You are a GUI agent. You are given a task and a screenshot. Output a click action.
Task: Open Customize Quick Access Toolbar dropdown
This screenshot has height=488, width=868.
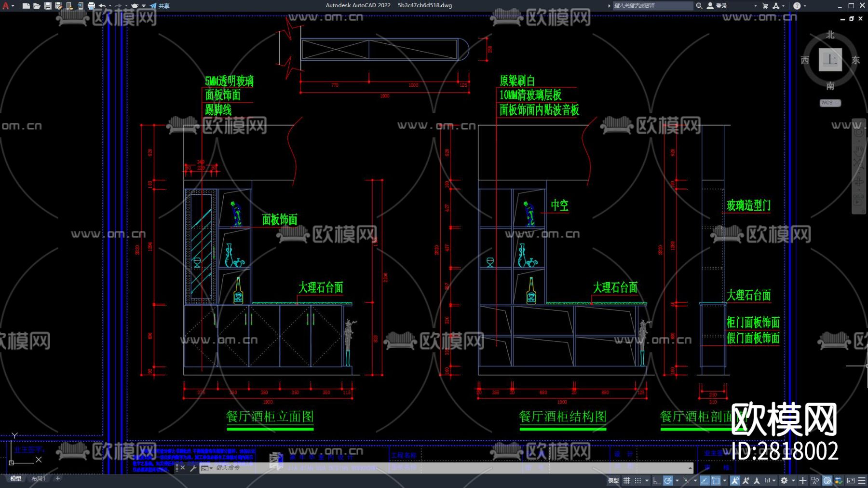point(144,6)
